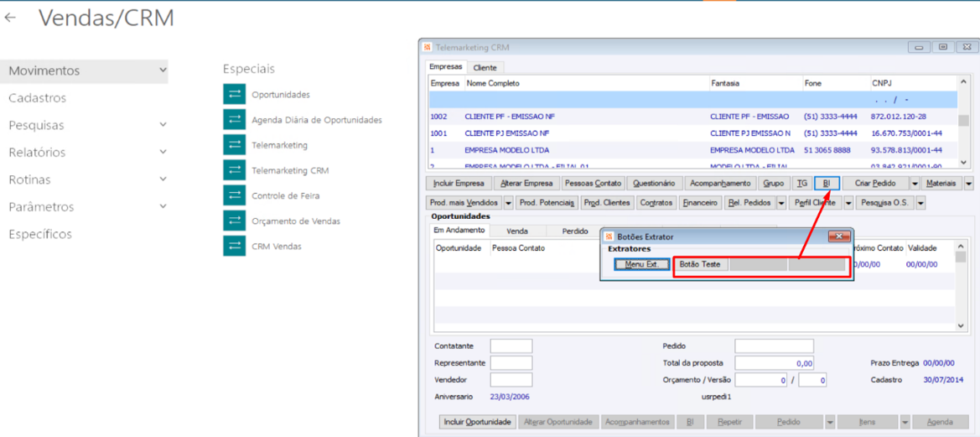The width and height of the screenshot is (980, 437).
Task: Click the company list scrollbar down arrow
Action: (x=963, y=162)
